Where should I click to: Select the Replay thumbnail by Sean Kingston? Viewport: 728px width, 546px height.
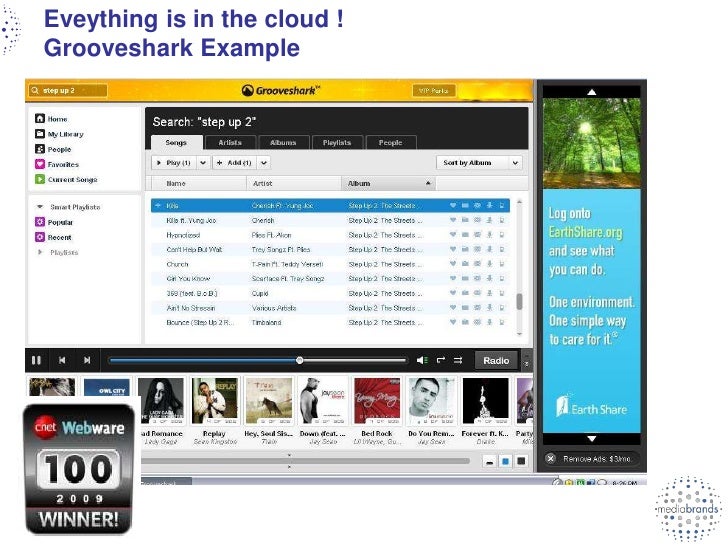pyautogui.click(x=214, y=401)
